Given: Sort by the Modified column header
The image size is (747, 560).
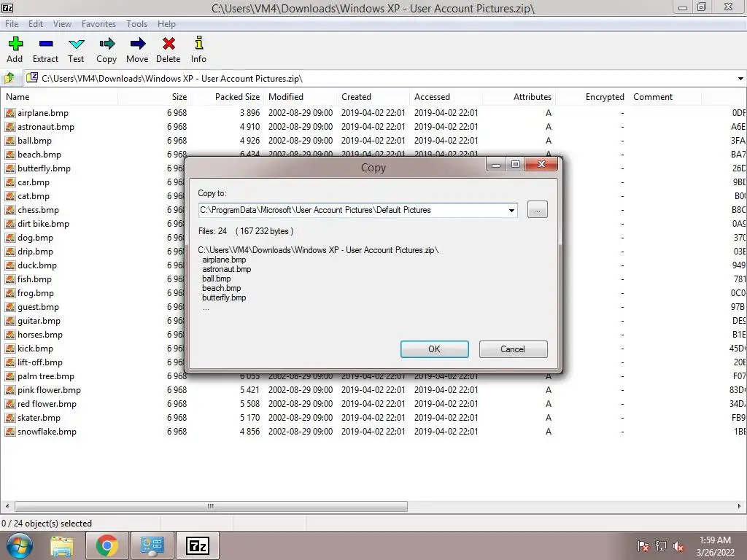Looking at the screenshot, I should tap(300, 97).
